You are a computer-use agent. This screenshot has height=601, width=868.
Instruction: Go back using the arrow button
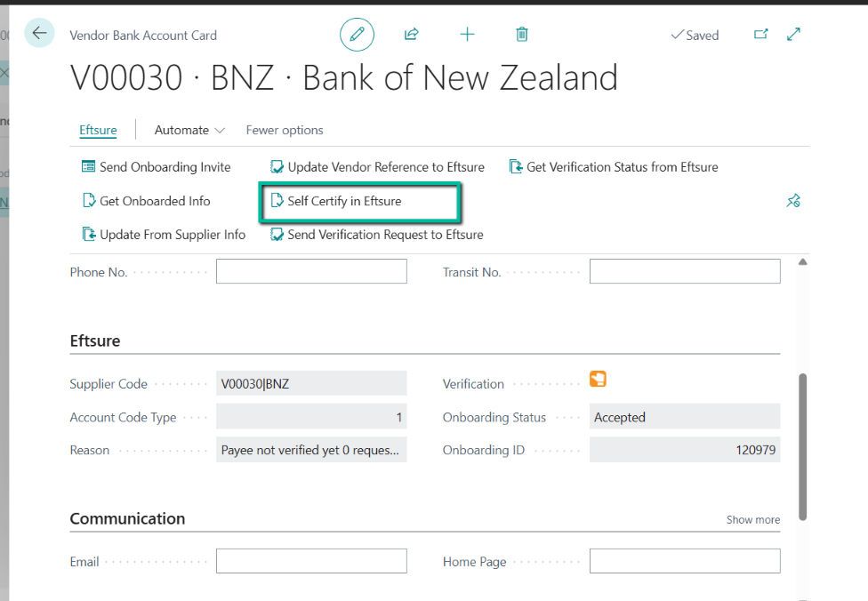coord(39,33)
